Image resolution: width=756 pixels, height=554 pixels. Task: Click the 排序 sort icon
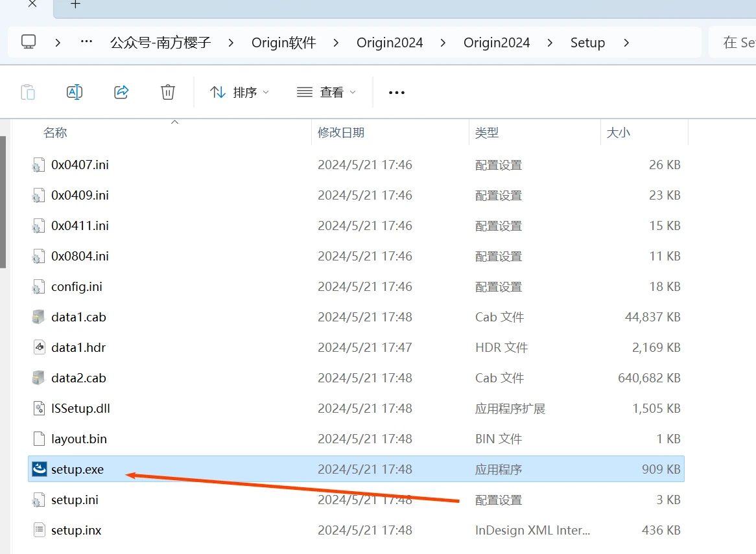(217, 91)
